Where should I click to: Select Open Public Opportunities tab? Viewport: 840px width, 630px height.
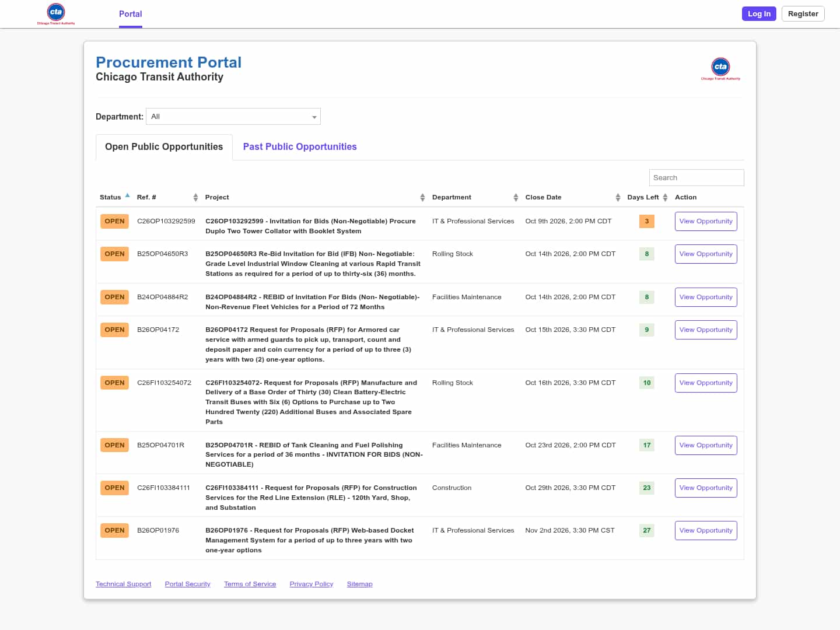pyautogui.click(x=164, y=147)
